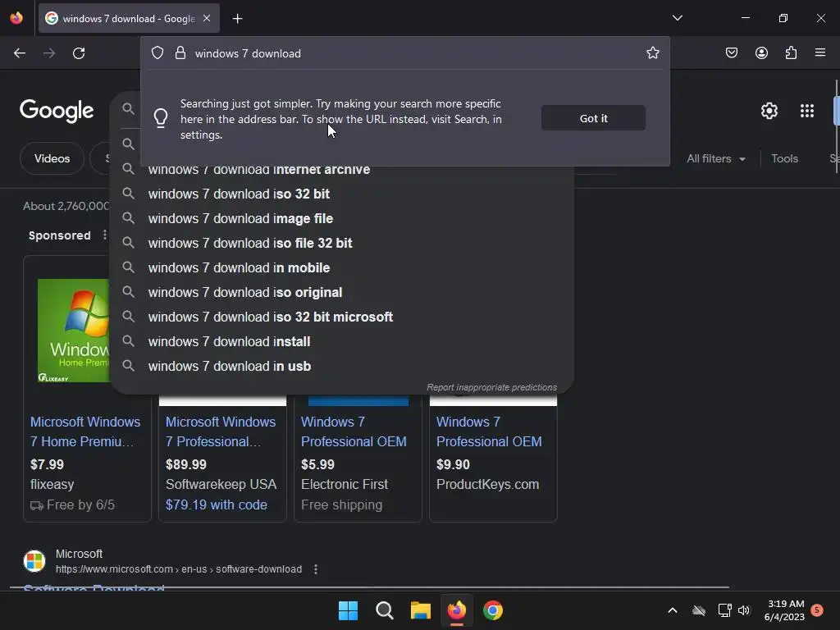
Task: Select suggestion 'windows 7 download iso 32 bit'
Action: coord(341,194)
